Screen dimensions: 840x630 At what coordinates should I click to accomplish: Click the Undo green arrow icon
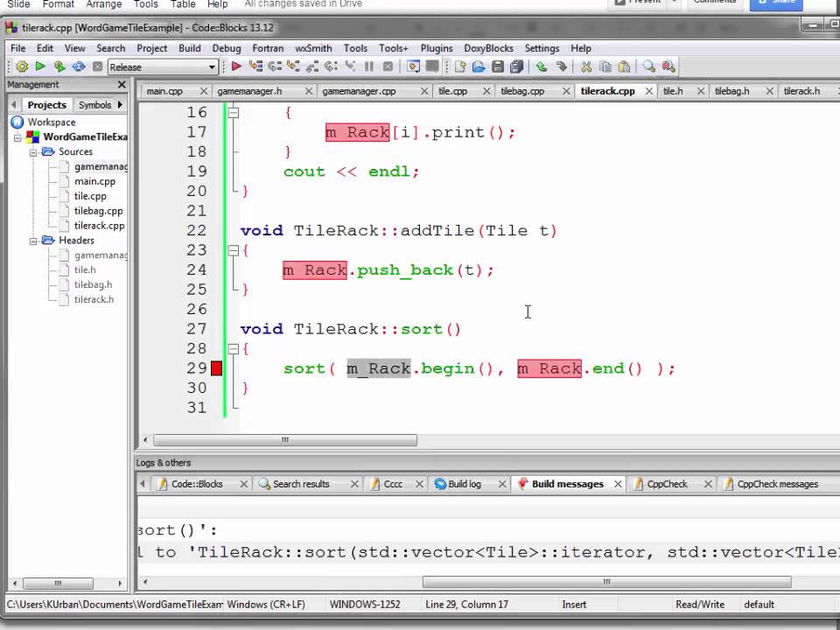point(540,66)
